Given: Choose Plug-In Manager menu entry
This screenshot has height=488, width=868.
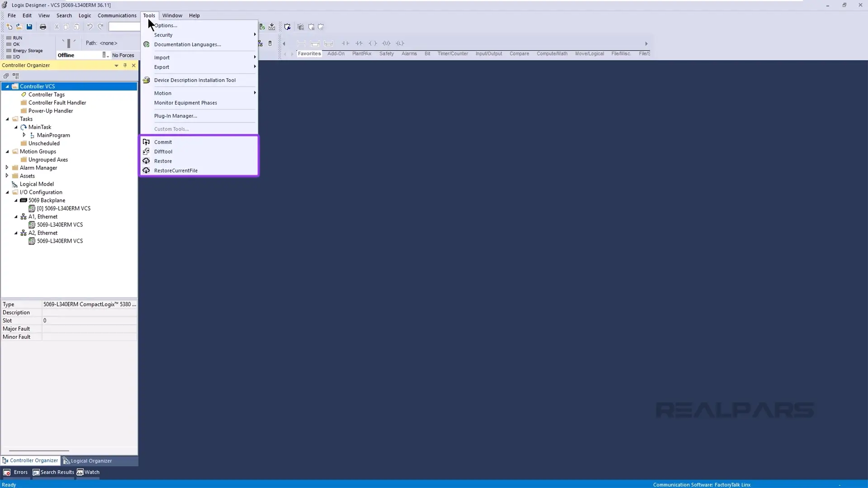Looking at the screenshot, I should [x=175, y=116].
